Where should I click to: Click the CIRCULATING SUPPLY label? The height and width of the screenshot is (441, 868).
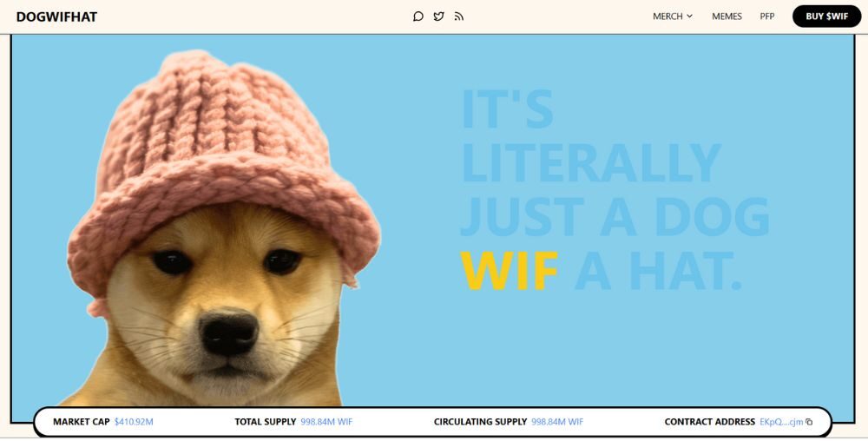tap(481, 422)
